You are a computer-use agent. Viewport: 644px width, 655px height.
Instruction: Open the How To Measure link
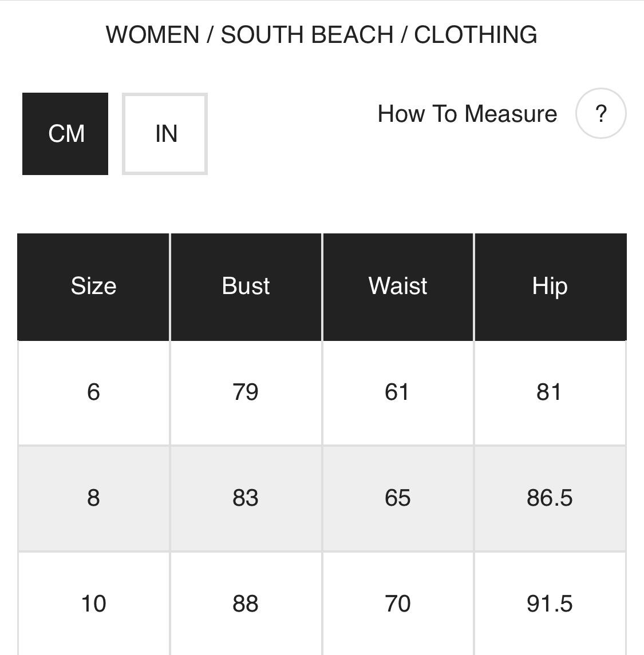coord(467,114)
